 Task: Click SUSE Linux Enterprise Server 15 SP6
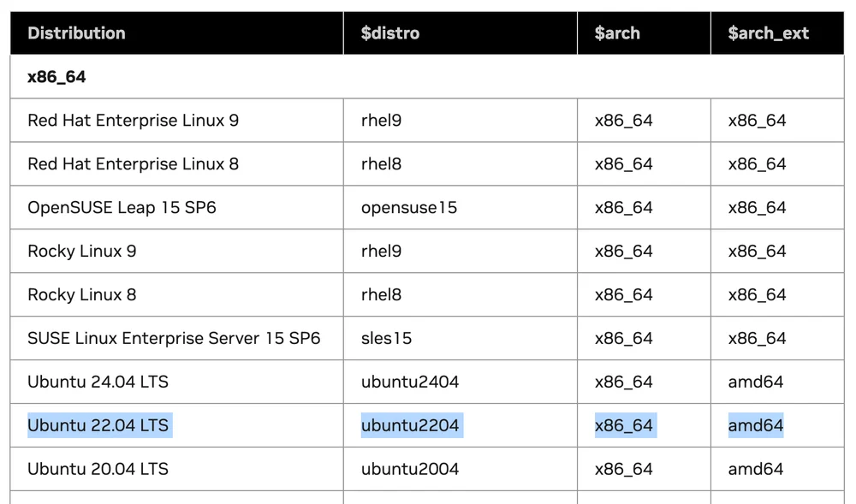pyautogui.click(x=174, y=339)
